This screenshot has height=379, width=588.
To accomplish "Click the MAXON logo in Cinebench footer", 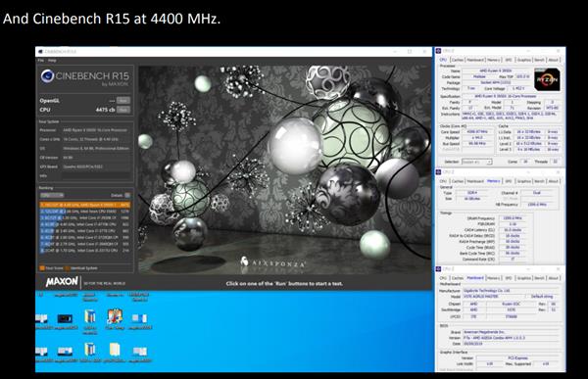I will click(62, 282).
